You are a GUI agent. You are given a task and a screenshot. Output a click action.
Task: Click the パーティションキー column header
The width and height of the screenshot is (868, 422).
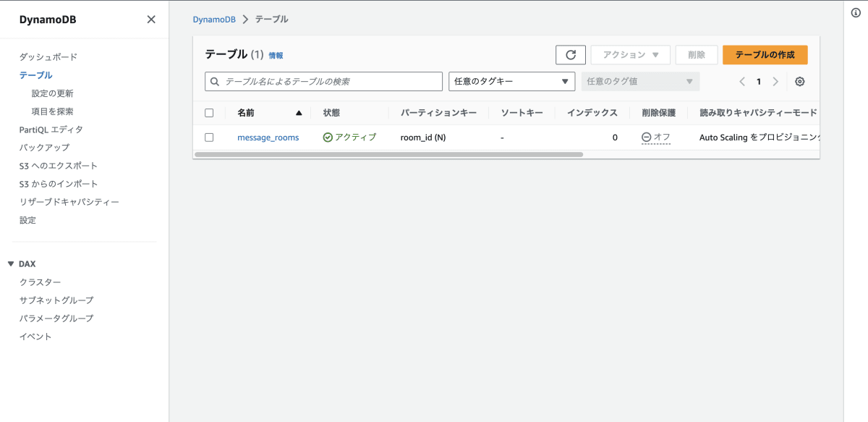point(439,113)
